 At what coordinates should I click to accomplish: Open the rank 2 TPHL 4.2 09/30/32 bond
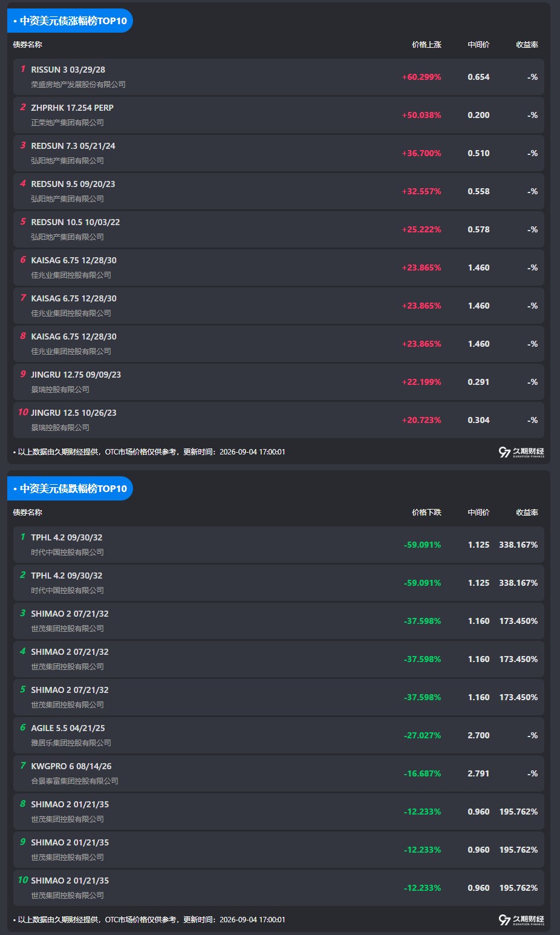(x=67, y=576)
